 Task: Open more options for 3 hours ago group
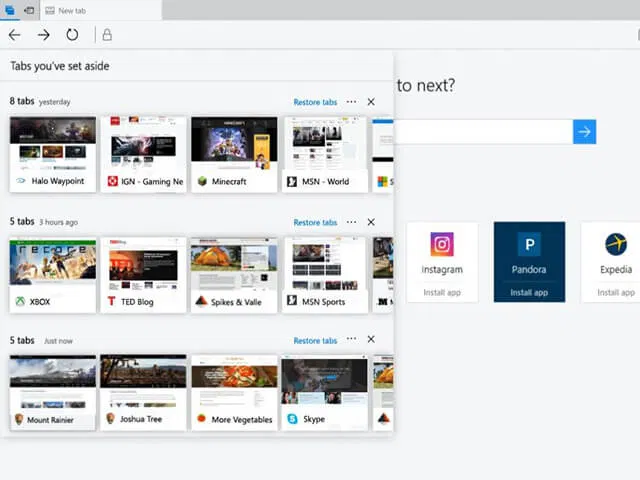tap(351, 222)
